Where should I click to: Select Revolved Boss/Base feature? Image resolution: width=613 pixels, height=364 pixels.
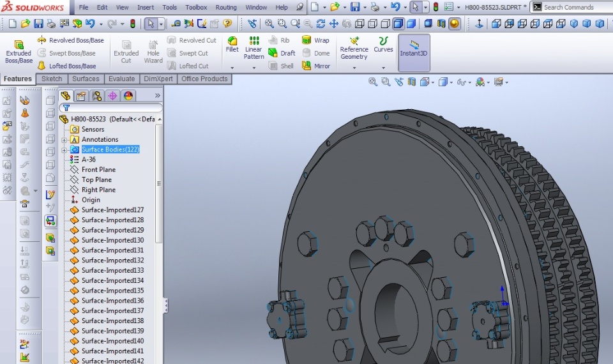tap(70, 40)
